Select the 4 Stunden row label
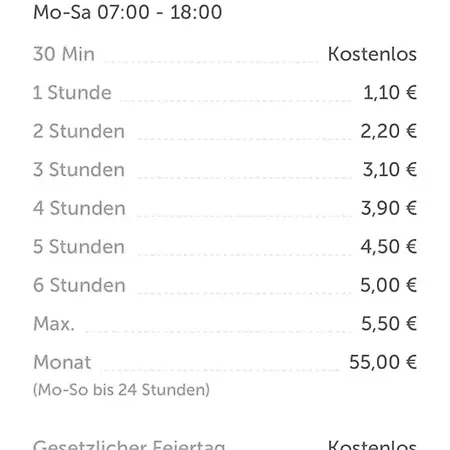 tap(79, 208)
